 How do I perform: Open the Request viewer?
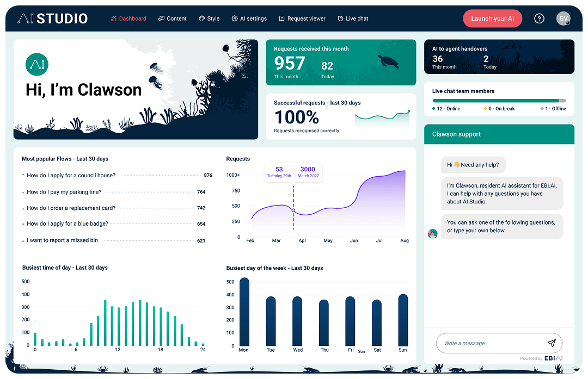[302, 18]
